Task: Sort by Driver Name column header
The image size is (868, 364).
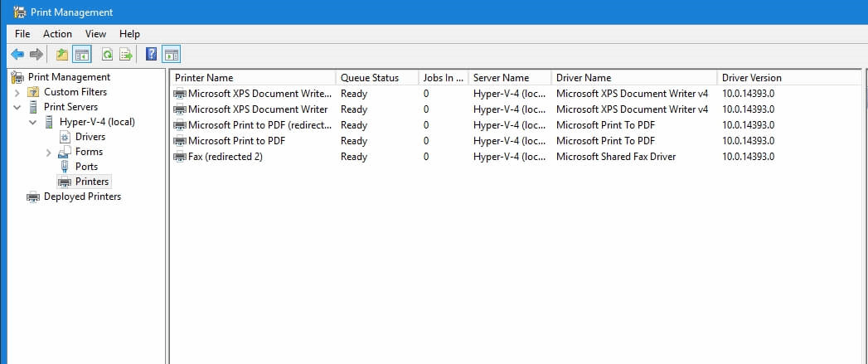Action: 634,78
